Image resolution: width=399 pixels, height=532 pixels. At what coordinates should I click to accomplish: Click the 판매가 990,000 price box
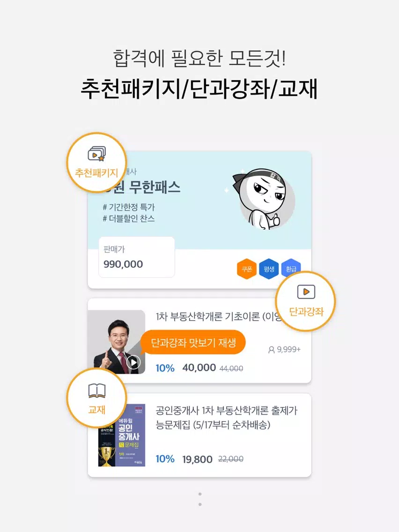pos(137,257)
